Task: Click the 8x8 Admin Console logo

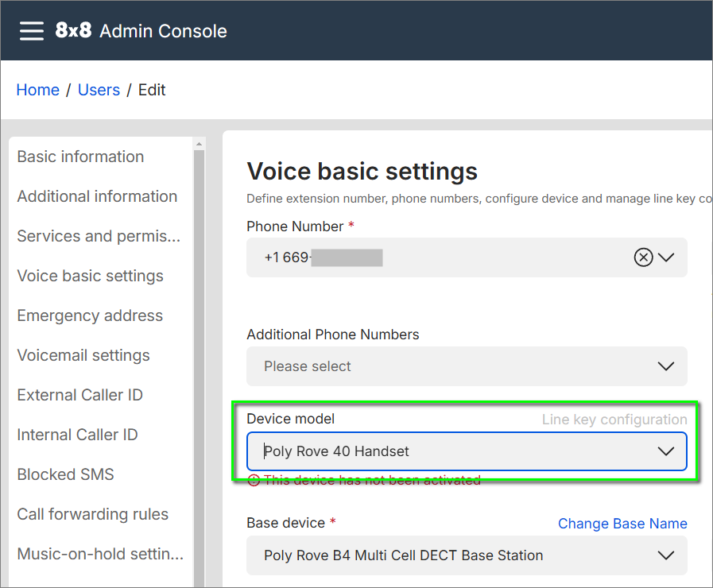Action: [141, 31]
